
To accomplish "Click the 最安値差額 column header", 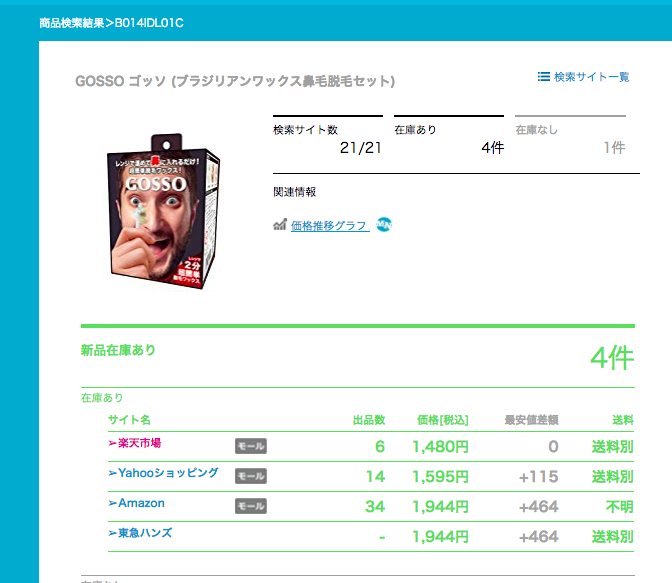I will (x=531, y=420).
